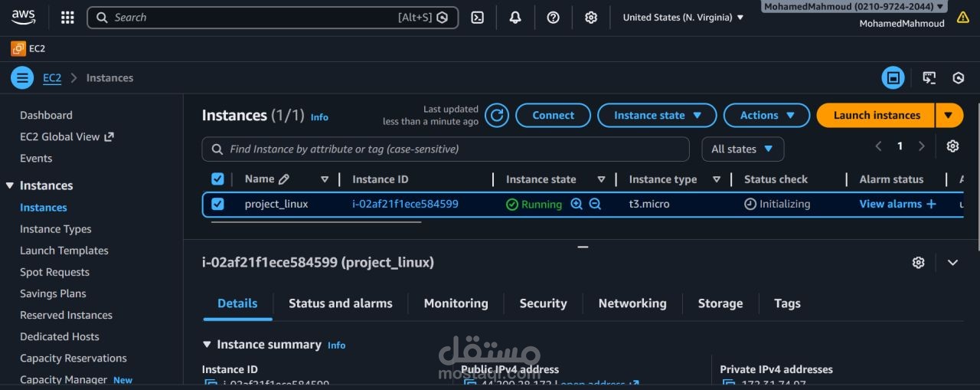Switch to the Networking tab
This screenshot has width=980, height=390.
pyautogui.click(x=632, y=303)
